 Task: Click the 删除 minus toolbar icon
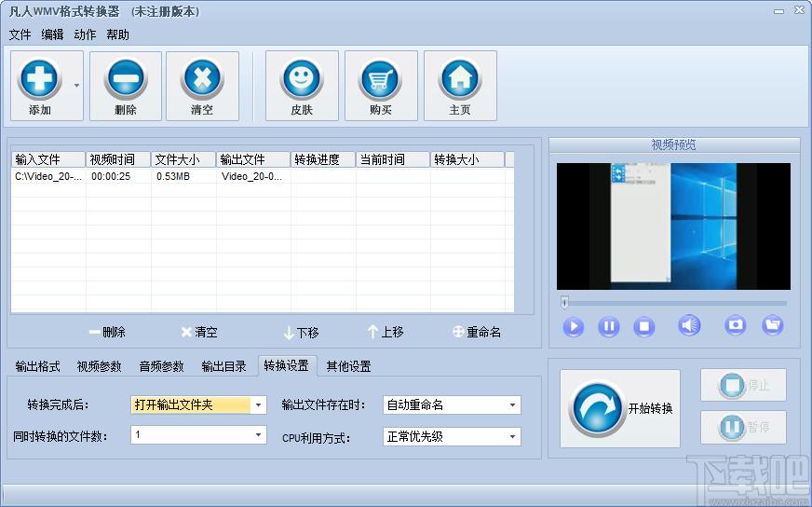[126, 79]
